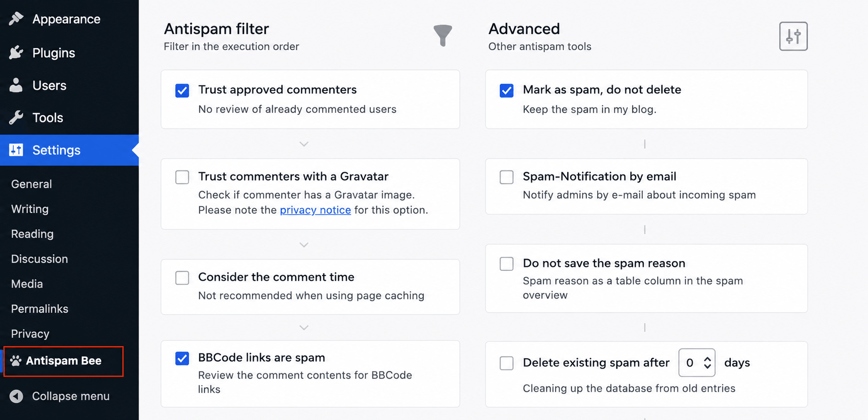Click the Users person icon

[x=16, y=85]
